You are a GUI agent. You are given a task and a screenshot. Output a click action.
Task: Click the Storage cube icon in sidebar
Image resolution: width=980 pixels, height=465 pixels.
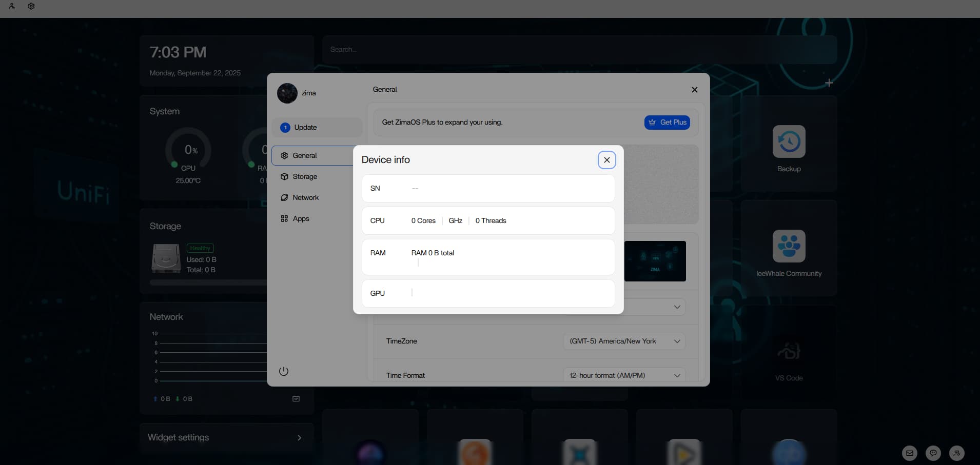pyautogui.click(x=284, y=176)
